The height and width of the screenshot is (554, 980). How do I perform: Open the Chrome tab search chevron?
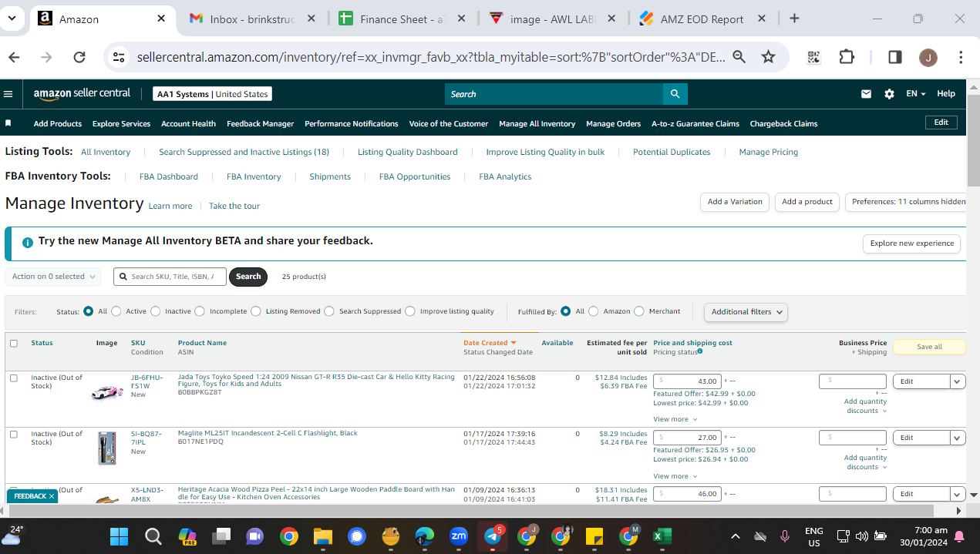point(12,18)
